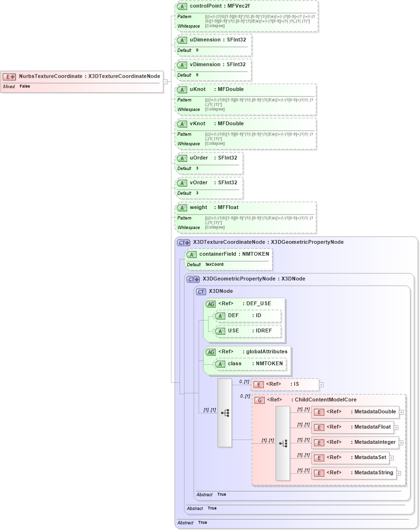
Task: Expand the MetadataFloat element reference
Action: point(396,428)
